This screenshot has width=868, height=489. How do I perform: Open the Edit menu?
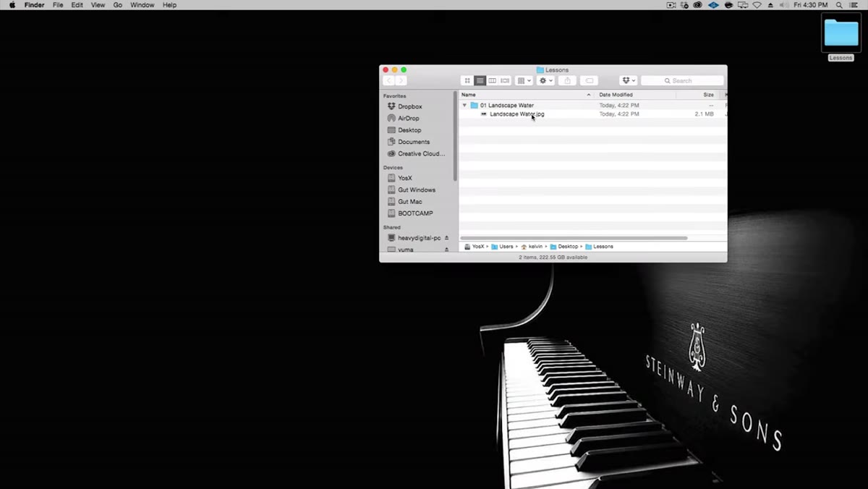(x=77, y=5)
